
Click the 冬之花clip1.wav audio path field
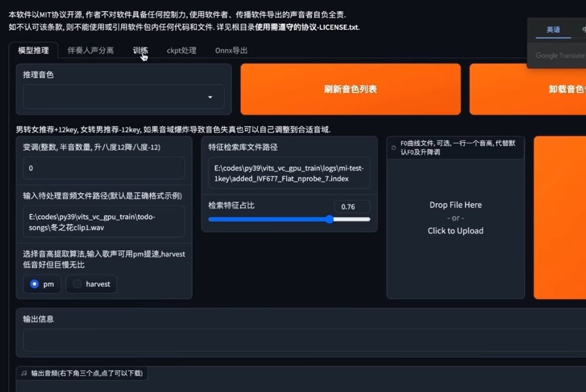(x=104, y=221)
